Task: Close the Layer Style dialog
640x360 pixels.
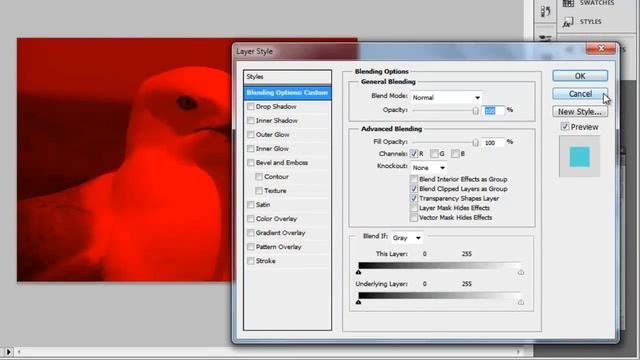Action: 601,49
